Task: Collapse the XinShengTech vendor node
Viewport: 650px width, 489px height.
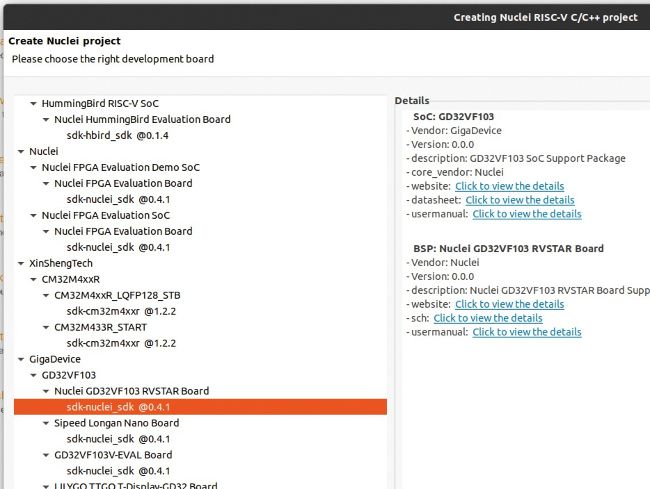Action: point(21,263)
